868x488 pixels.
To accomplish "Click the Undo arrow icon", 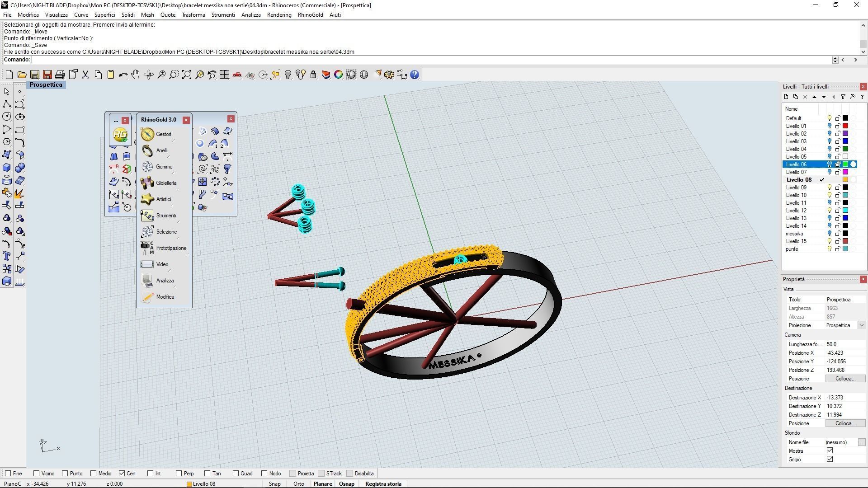I will click(x=123, y=75).
